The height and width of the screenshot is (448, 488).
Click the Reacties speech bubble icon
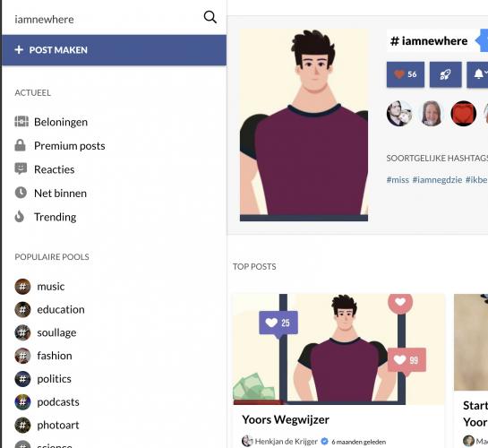click(x=21, y=169)
